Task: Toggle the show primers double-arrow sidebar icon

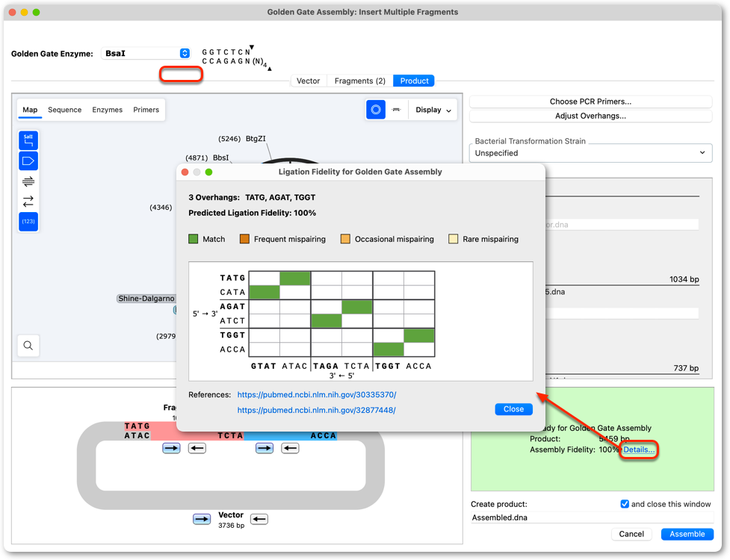Action: (x=28, y=181)
